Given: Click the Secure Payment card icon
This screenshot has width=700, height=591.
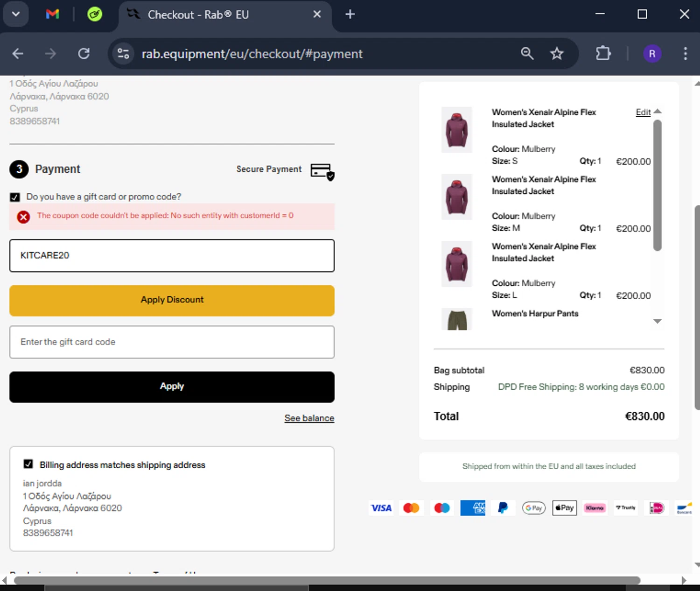Looking at the screenshot, I should click(322, 171).
